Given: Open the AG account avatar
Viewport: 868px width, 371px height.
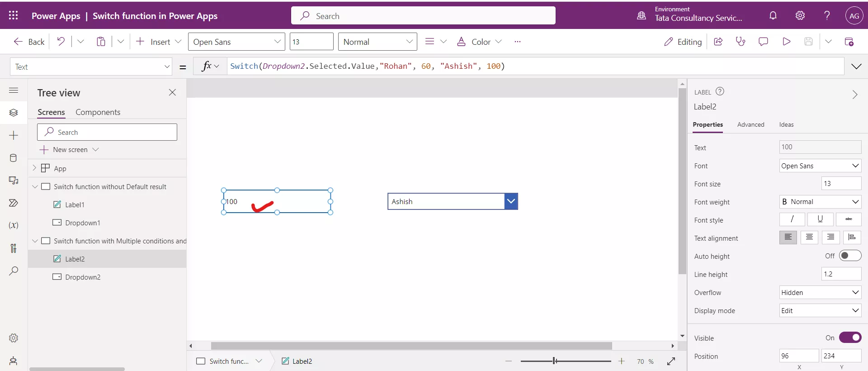Looking at the screenshot, I should pyautogui.click(x=854, y=15).
